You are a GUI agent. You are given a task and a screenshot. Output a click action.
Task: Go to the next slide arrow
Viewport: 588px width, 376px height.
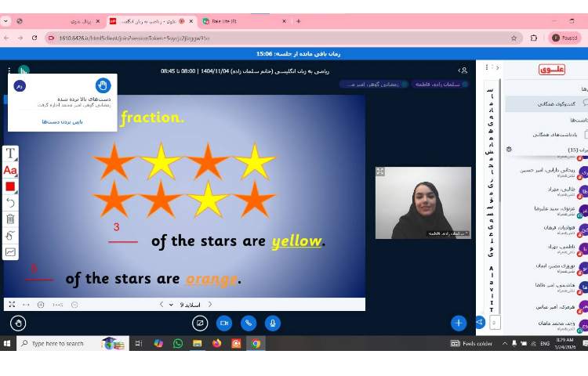point(210,305)
